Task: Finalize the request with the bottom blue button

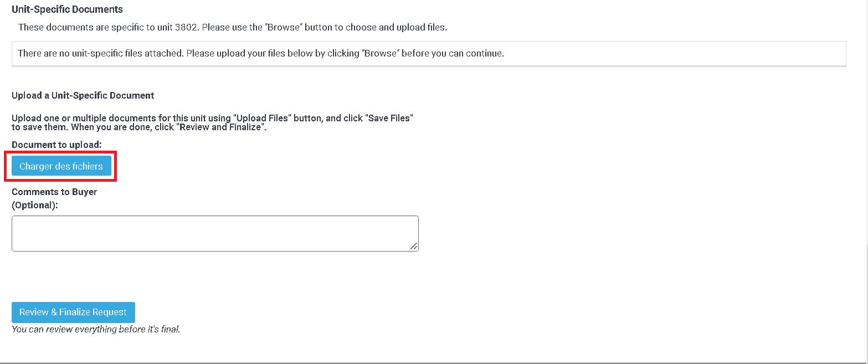Action: point(73,312)
